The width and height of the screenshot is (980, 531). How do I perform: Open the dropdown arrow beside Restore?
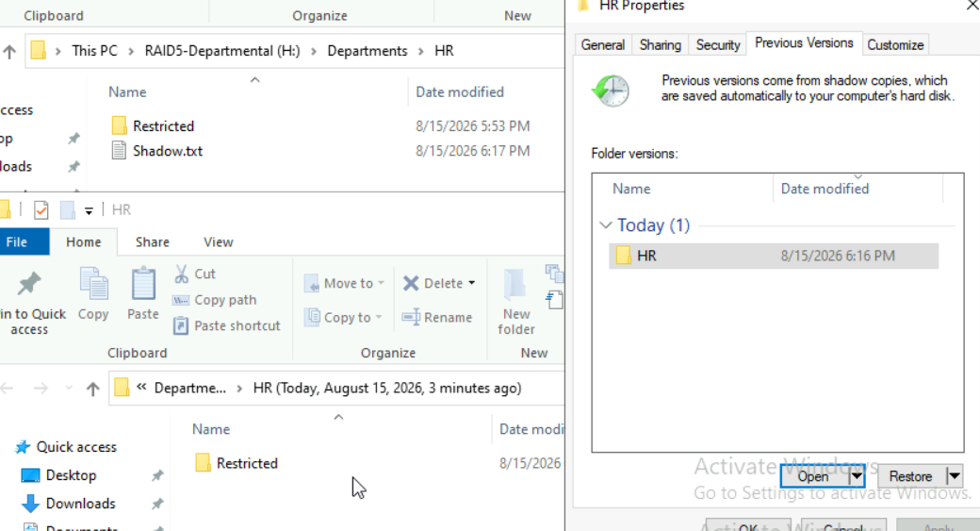pyautogui.click(x=955, y=476)
